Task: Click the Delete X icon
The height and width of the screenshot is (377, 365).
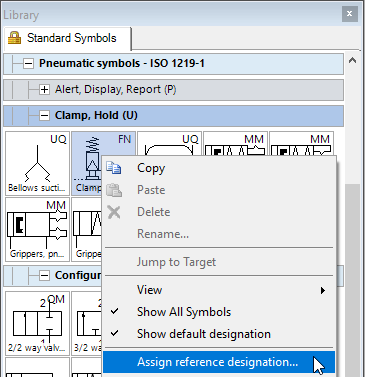Action: coord(114,212)
